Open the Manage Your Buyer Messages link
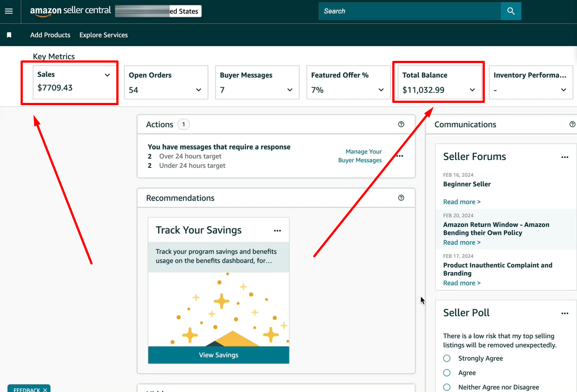 360,156
